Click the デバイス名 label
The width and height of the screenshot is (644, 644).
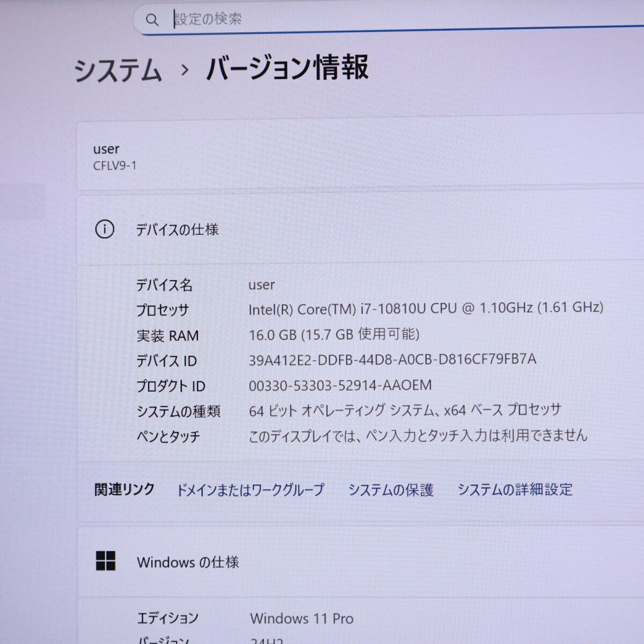click(164, 285)
